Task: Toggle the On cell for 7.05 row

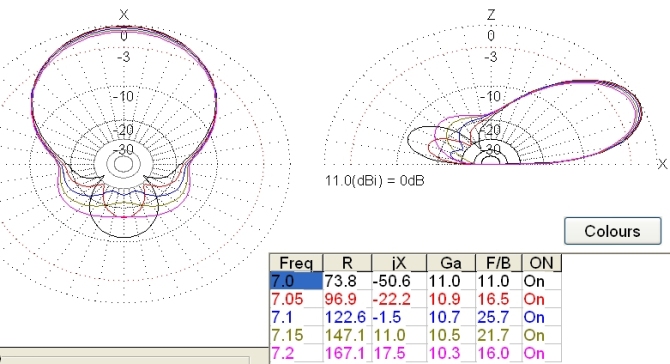Action: click(542, 299)
